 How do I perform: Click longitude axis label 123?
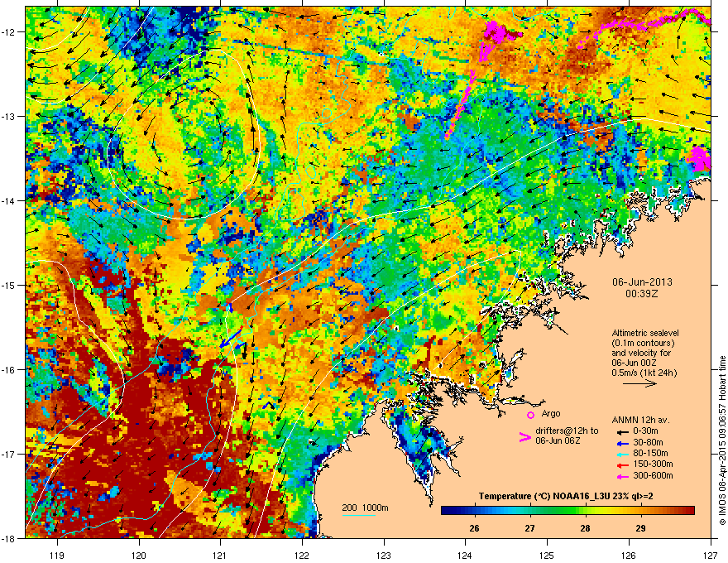(384, 555)
